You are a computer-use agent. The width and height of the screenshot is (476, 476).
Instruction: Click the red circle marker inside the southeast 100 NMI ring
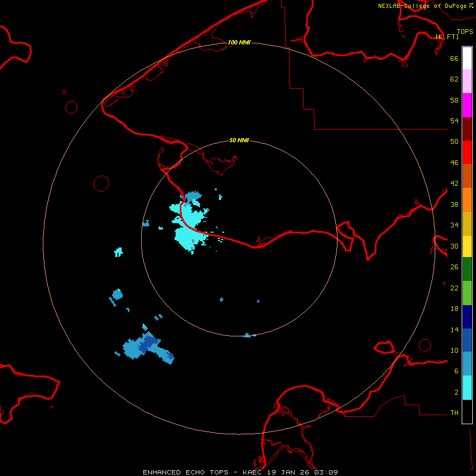tap(425, 345)
